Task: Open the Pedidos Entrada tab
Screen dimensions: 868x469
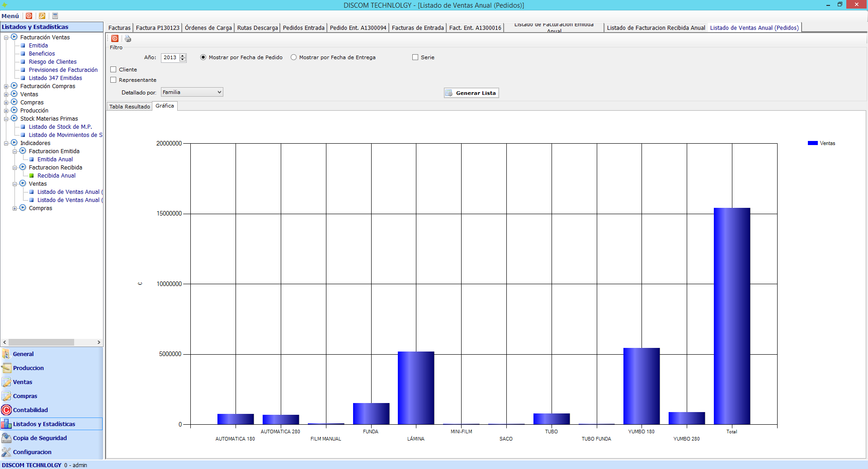Action: click(x=303, y=28)
